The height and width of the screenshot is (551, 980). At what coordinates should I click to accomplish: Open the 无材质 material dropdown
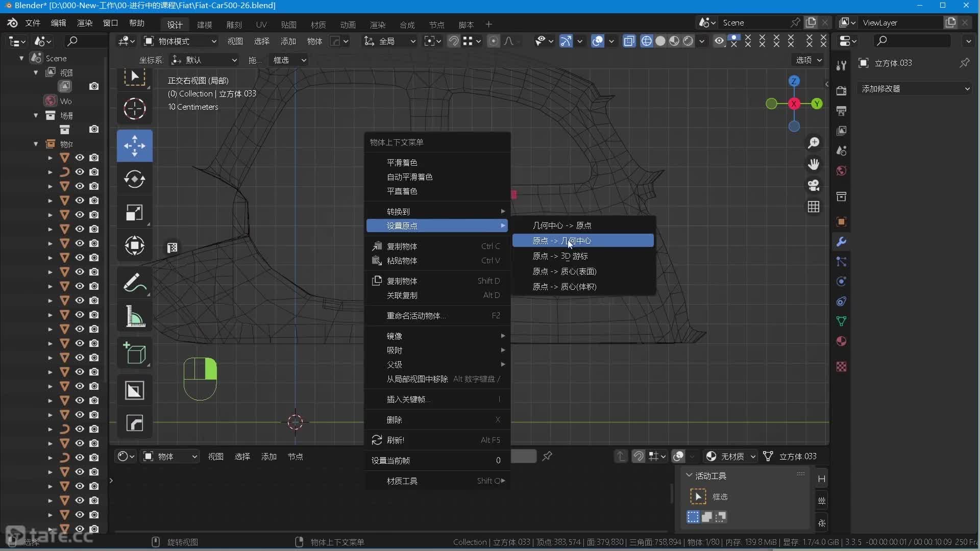[731, 456]
